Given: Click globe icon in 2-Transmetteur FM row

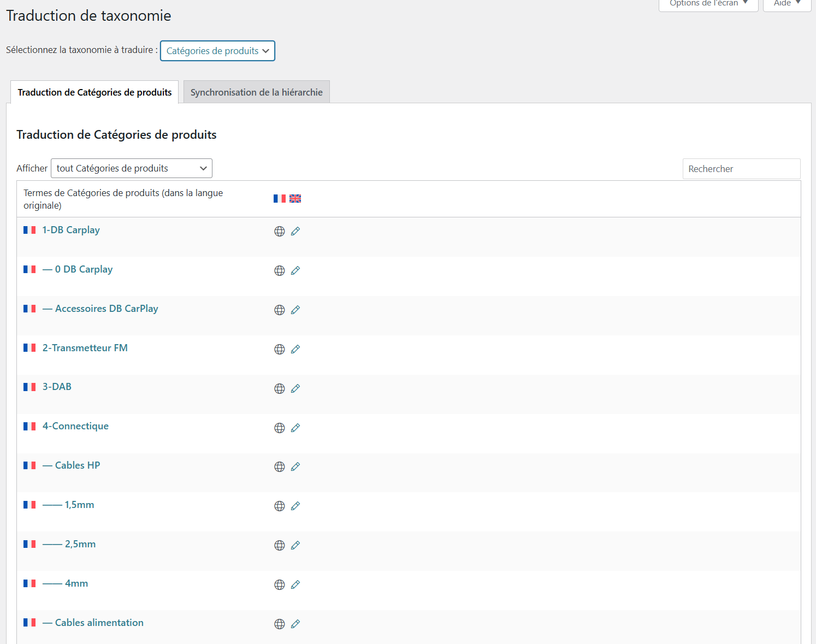Looking at the screenshot, I should 280,350.
